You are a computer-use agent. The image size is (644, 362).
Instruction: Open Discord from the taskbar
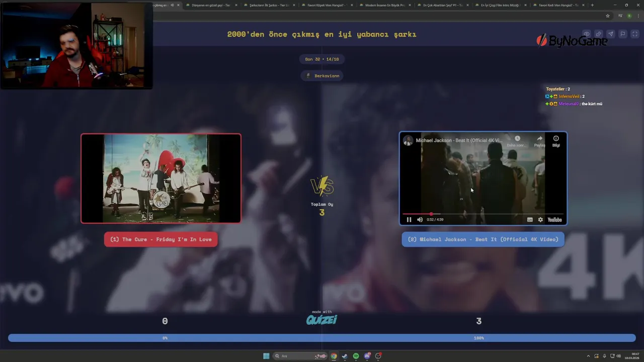tap(367, 356)
